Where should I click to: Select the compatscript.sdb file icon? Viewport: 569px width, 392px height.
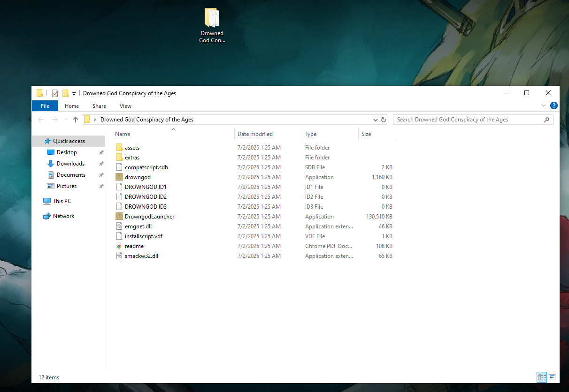click(119, 167)
